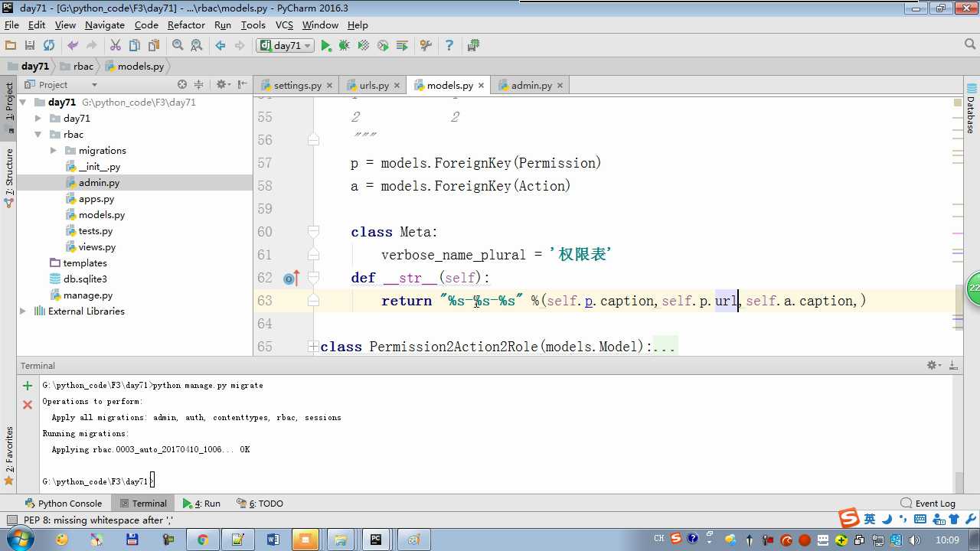Viewport: 980px width, 551px height.
Task: Click the override gutter icon on line 62
Action: tap(291, 279)
